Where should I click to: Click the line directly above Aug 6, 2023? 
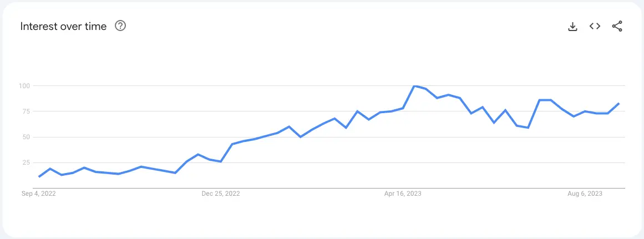[x=585, y=111]
